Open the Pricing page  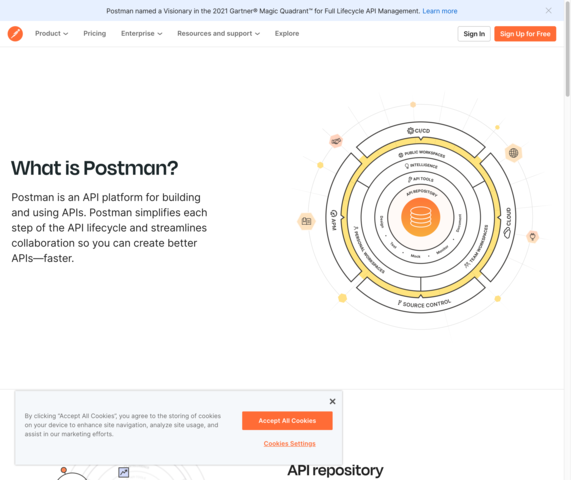pyautogui.click(x=95, y=34)
